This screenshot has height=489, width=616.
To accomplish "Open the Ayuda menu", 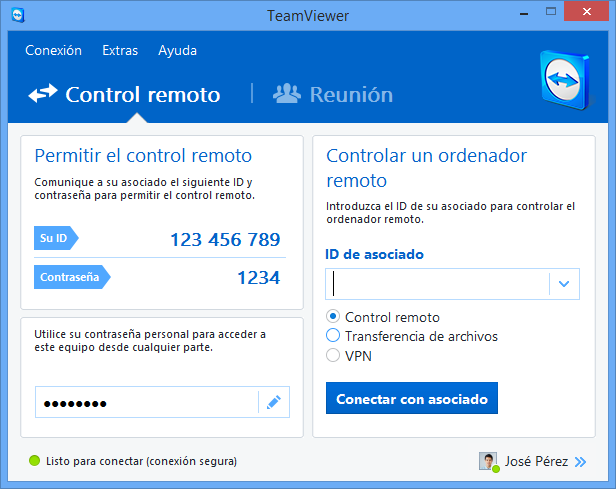I will pyautogui.click(x=177, y=50).
